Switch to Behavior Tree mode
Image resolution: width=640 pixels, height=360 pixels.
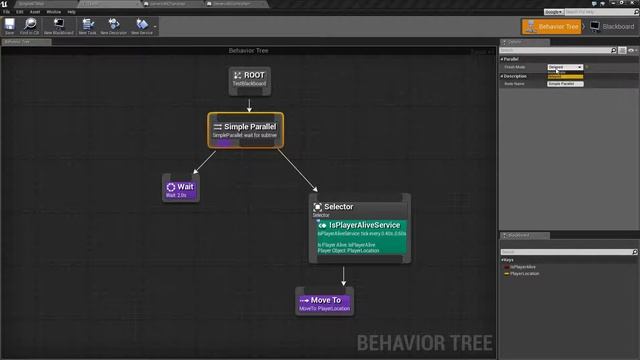tap(551, 27)
